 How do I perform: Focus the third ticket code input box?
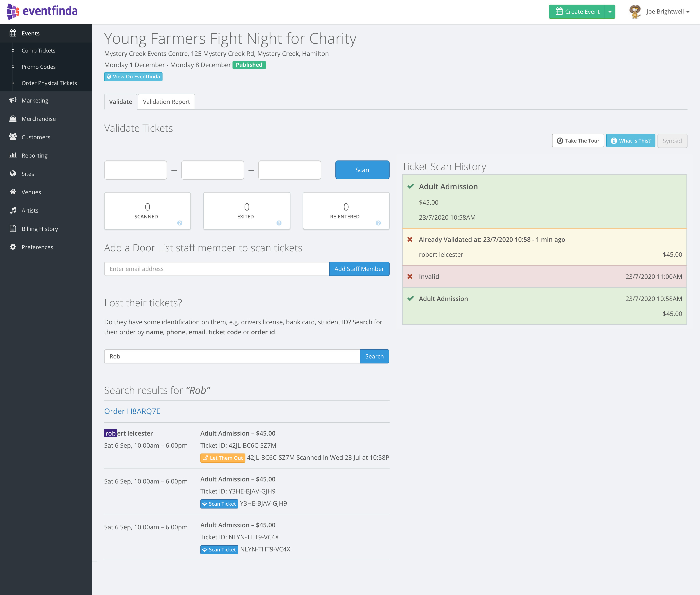(290, 170)
